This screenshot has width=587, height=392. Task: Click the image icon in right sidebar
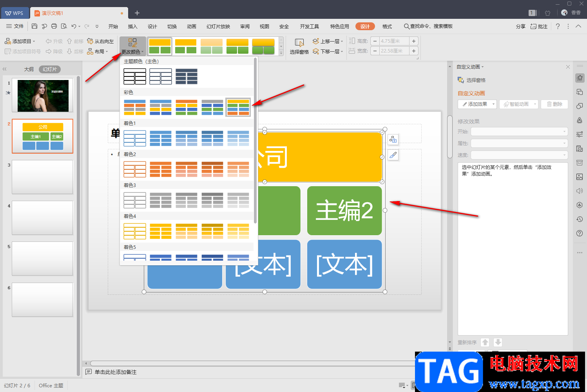(x=580, y=177)
